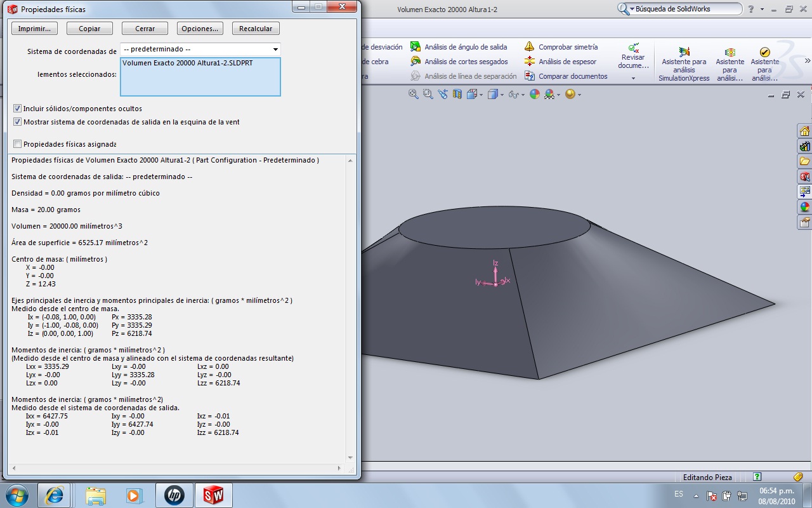Open Análisis de cortes sesgados tool
Viewport: 812px width, 508px height.
click(459, 62)
